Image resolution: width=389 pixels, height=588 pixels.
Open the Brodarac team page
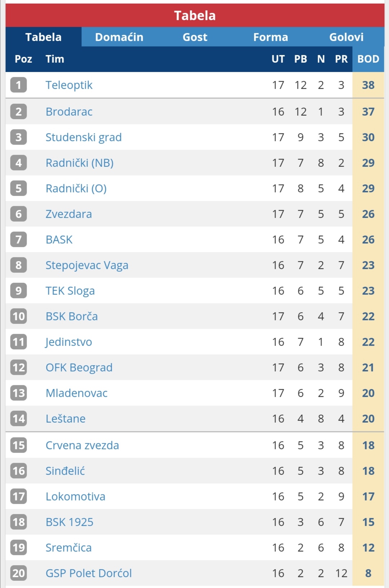[x=69, y=112]
